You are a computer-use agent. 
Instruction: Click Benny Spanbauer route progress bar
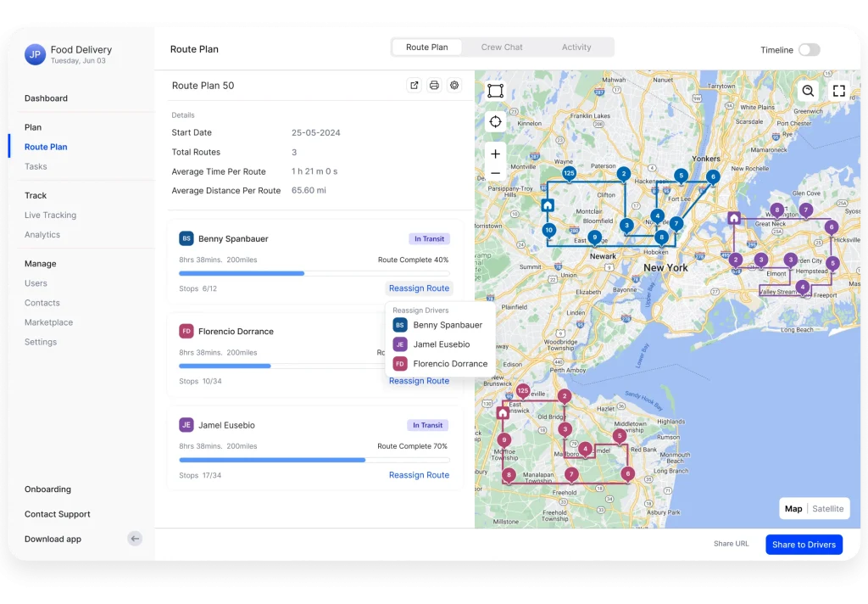pos(314,273)
